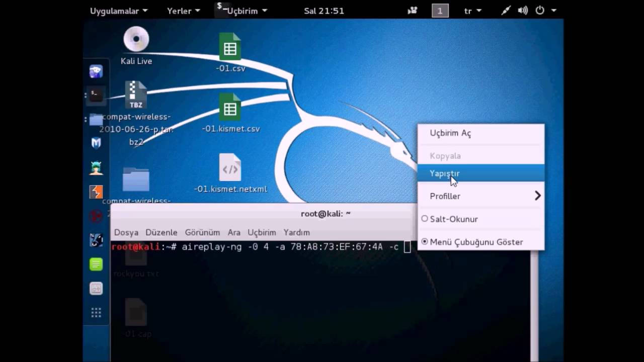The width and height of the screenshot is (644, 362).
Task: Open the green Leafpad notes icon
Action: 96,264
